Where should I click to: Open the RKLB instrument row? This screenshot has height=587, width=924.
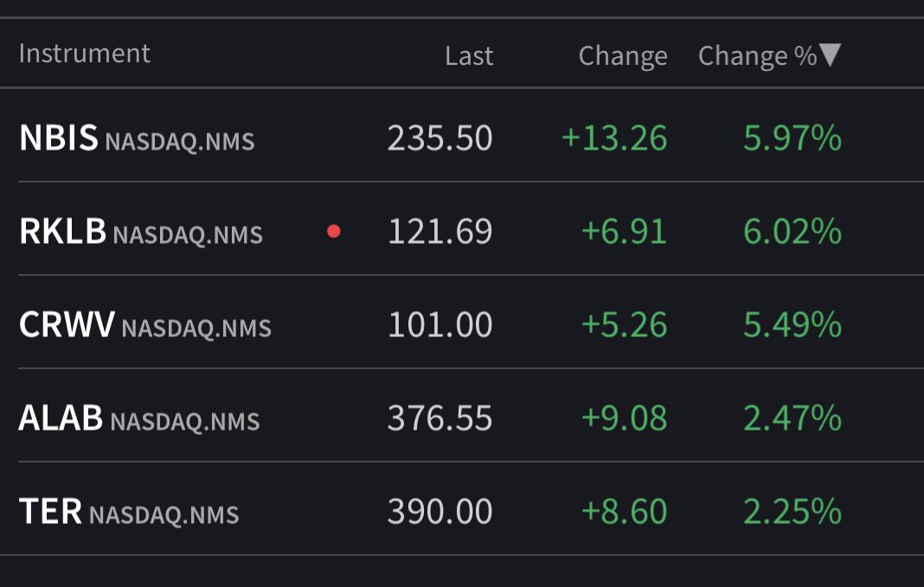tap(462, 228)
